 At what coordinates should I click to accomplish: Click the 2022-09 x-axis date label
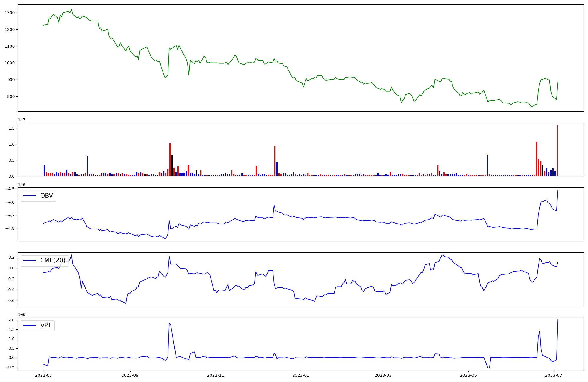(x=130, y=375)
